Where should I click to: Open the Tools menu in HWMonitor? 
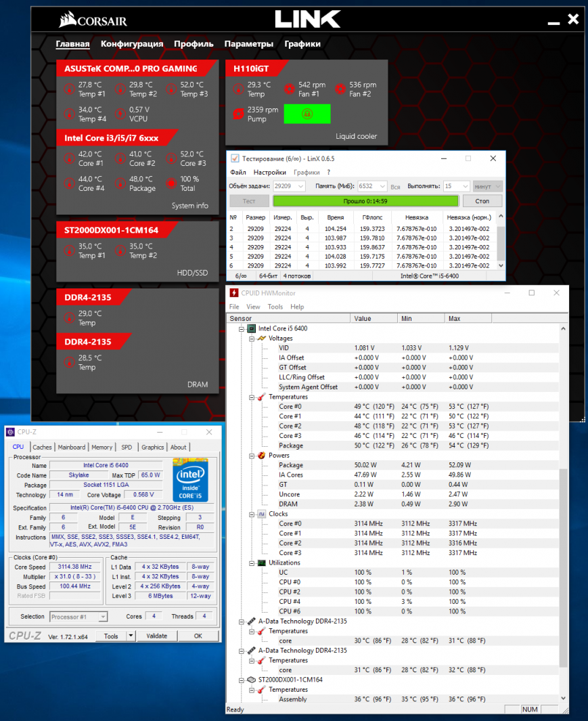click(275, 307)
